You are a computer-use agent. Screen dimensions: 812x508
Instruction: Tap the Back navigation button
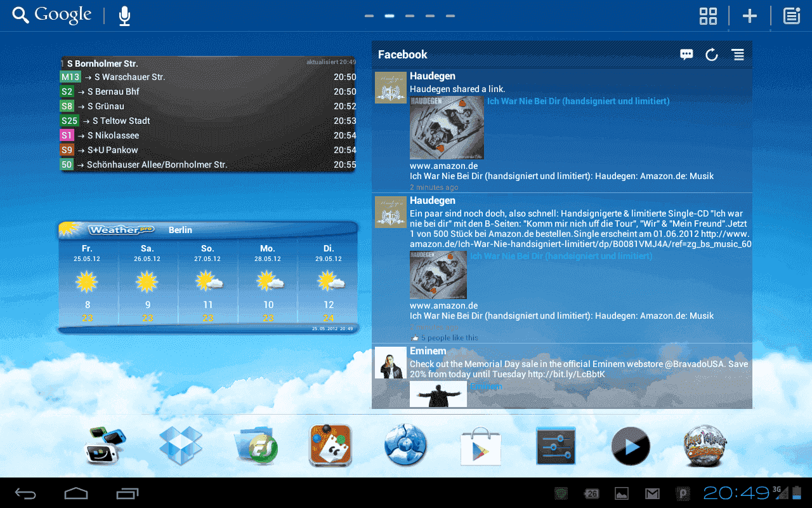(26, 493)
